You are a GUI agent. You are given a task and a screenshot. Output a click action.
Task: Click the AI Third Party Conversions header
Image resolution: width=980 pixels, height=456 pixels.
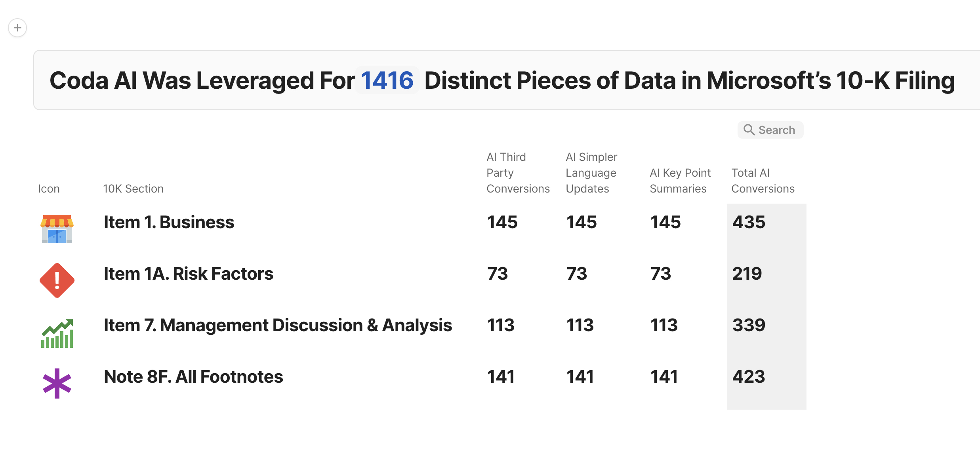518,173
